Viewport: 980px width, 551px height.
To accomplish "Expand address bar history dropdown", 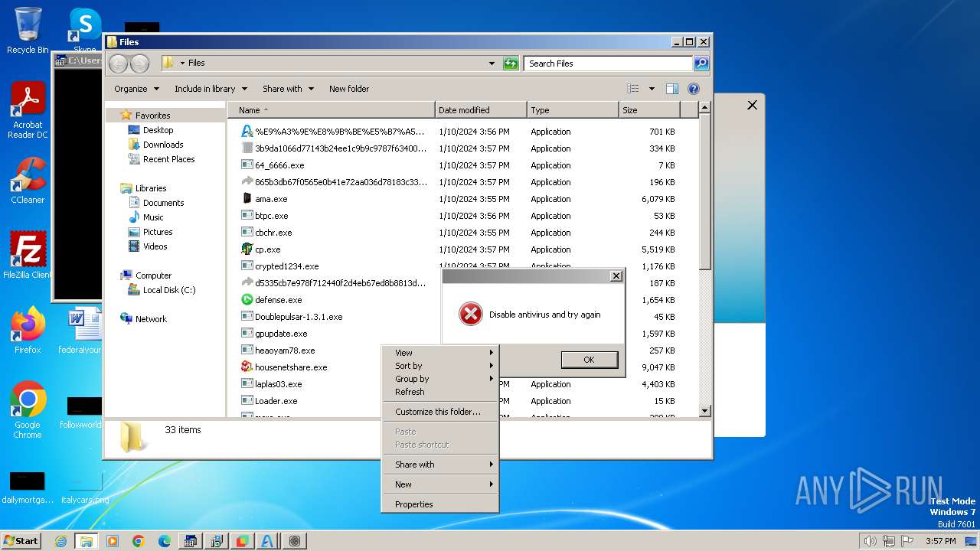I will (492, 64).
